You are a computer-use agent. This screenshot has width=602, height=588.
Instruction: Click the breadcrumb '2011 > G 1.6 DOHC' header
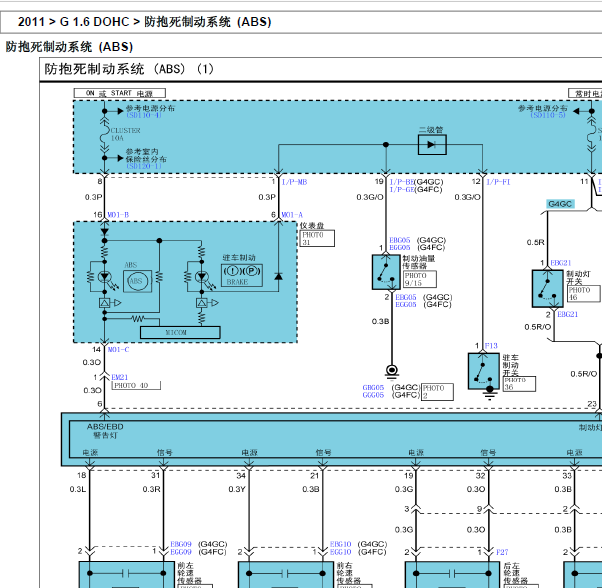(x=144, y=21)
